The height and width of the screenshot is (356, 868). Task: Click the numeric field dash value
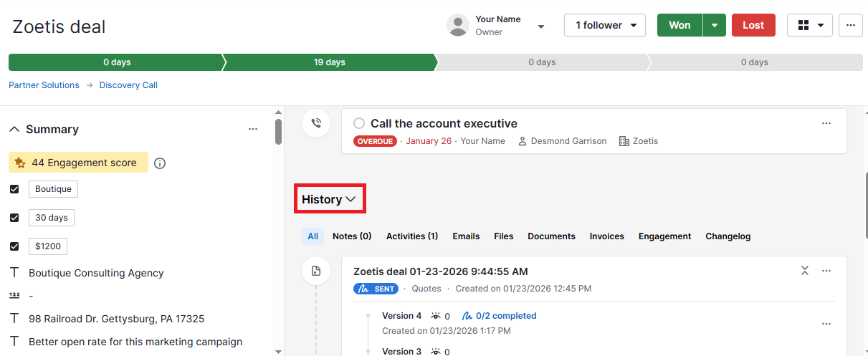pos(31,296)
